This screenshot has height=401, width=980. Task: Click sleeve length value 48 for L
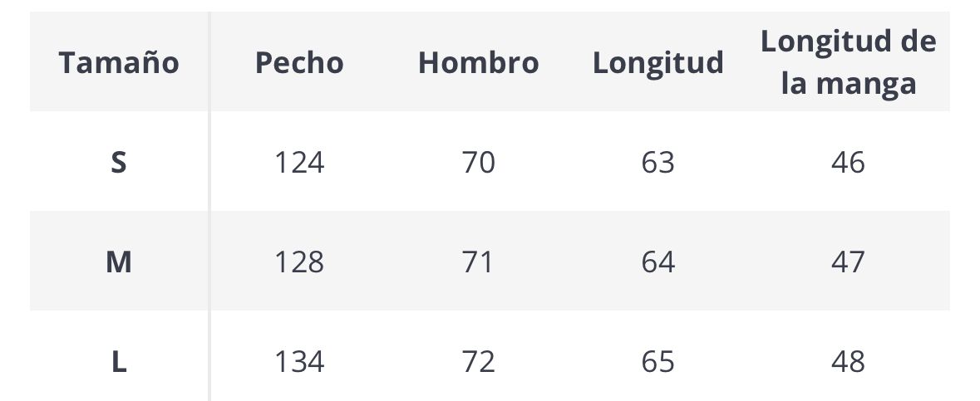point(848,362)
